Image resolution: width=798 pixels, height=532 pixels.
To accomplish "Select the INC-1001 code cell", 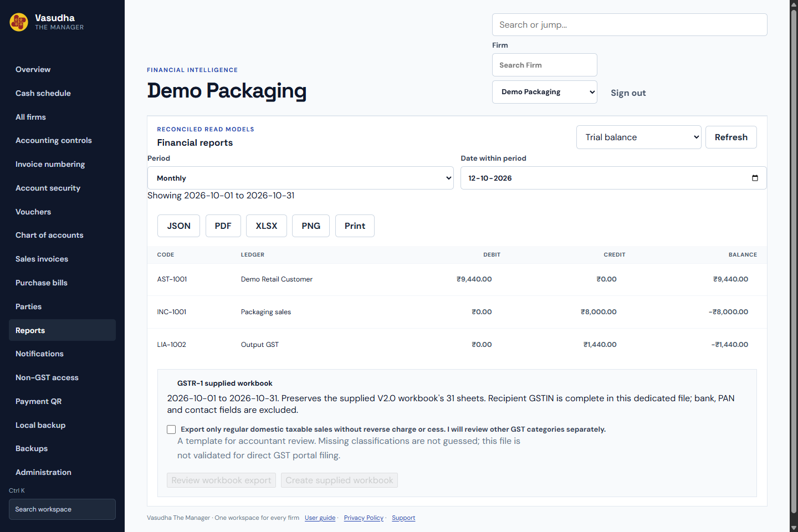I will coord(172,312).
